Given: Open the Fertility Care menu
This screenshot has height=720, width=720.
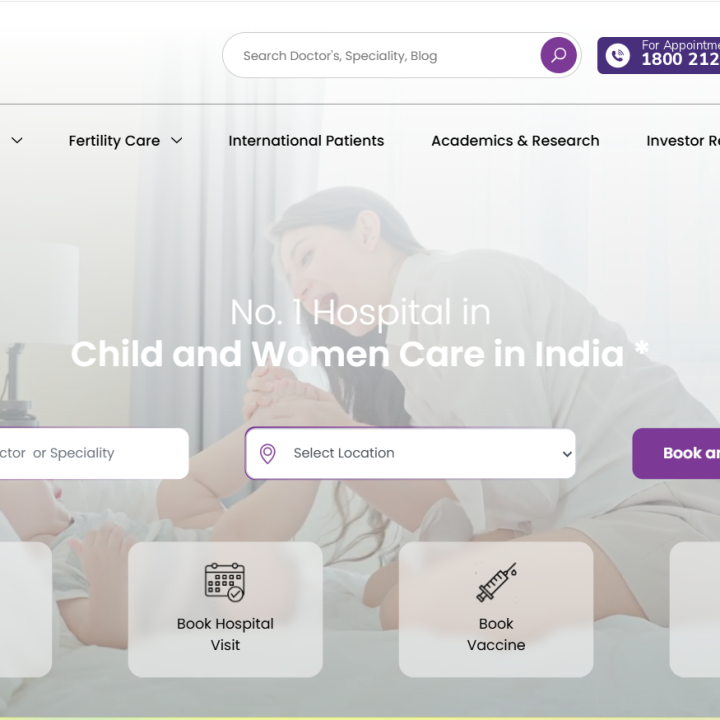Looking at the screenshot, I should (x=114, y=141).
